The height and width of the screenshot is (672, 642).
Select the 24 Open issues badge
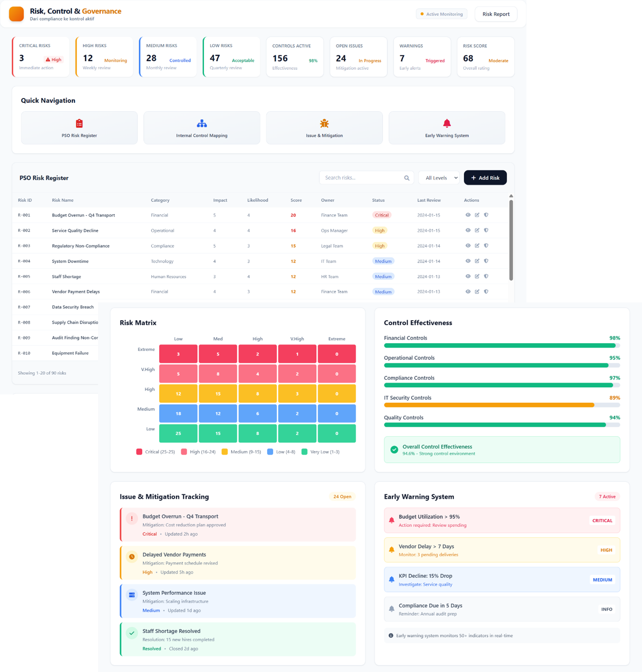pos(342,496)
